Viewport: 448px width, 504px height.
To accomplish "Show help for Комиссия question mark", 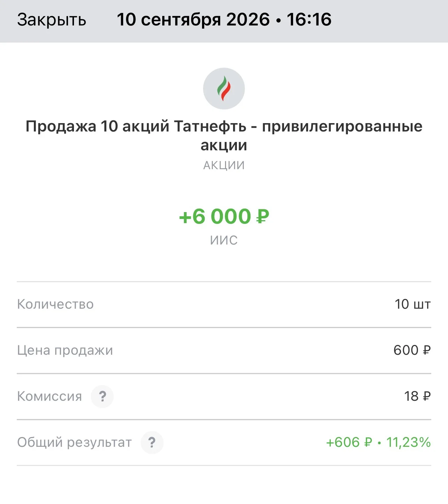I will (102, 396).
